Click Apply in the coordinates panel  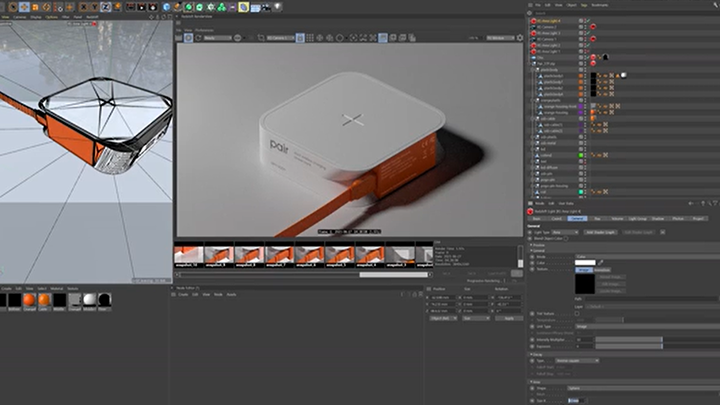(x=509, y=318)
